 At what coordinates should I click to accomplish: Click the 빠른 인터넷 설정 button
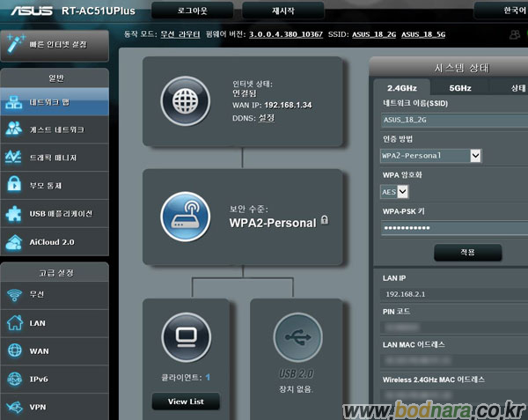pos(55,46)
